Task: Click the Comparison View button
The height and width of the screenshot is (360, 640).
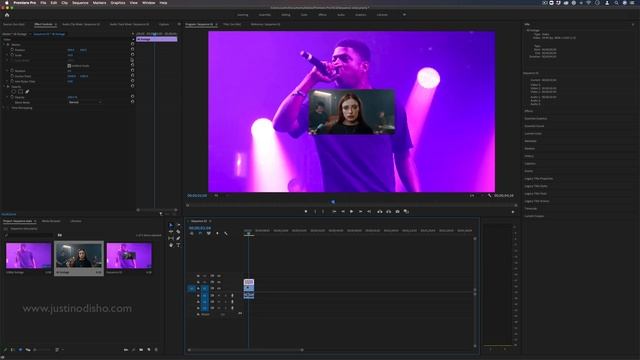Action: [x=406, y=211]
